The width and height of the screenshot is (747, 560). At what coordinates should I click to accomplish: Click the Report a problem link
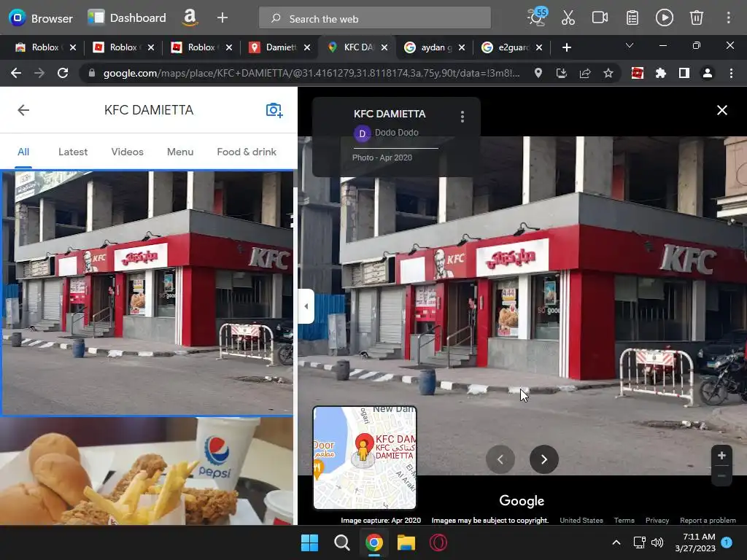(708, 521)
